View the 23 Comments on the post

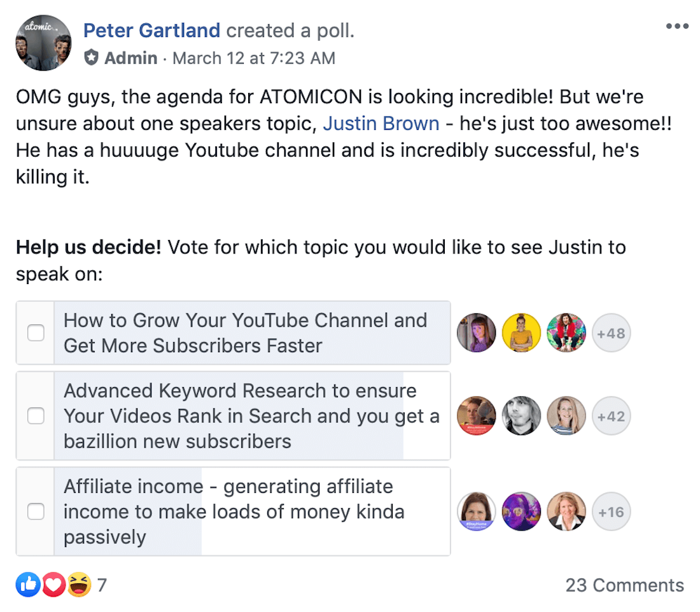[624, 585]
